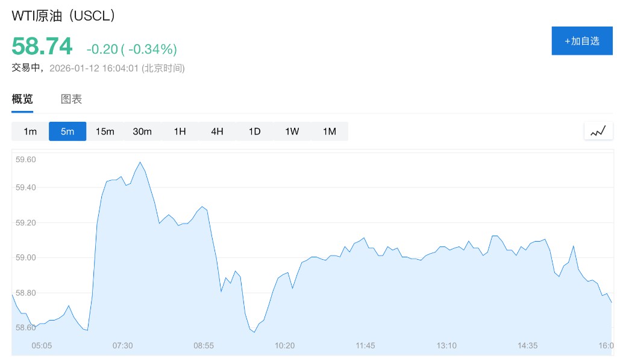Show the 1D daily chart
Viewport: 617px width, 364px height.
254,131
